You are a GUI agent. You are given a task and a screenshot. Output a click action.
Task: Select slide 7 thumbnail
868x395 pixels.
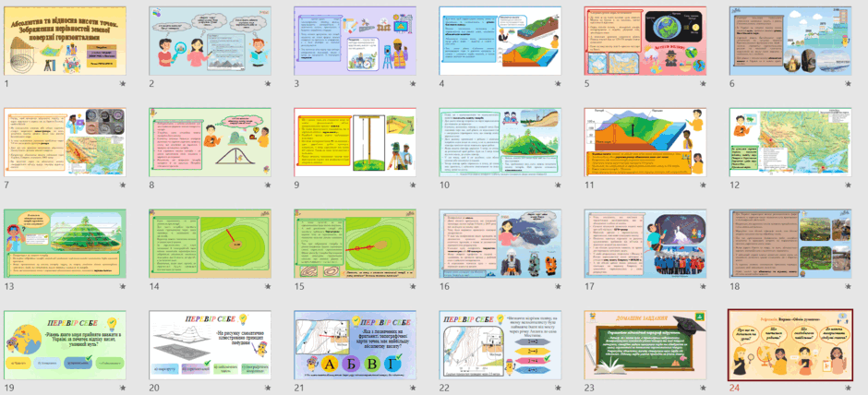click(65, 142)
